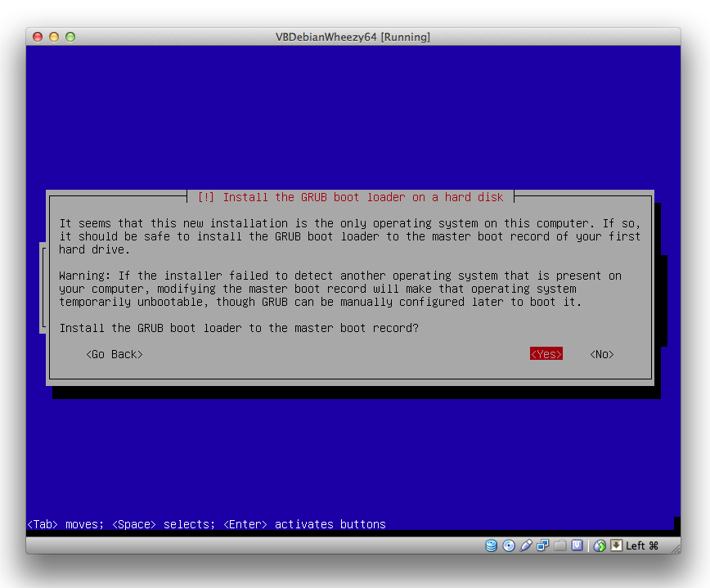Screen dimensions: 710x588
Task: Click the mouse integration globe icon
Action: pos(600,545)
